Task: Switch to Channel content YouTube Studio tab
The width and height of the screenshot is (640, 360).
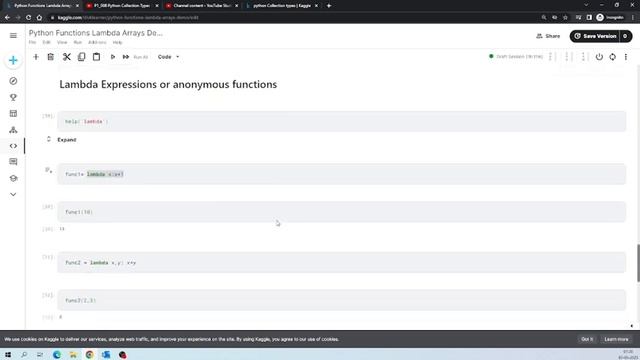Action: click(202, 6)
